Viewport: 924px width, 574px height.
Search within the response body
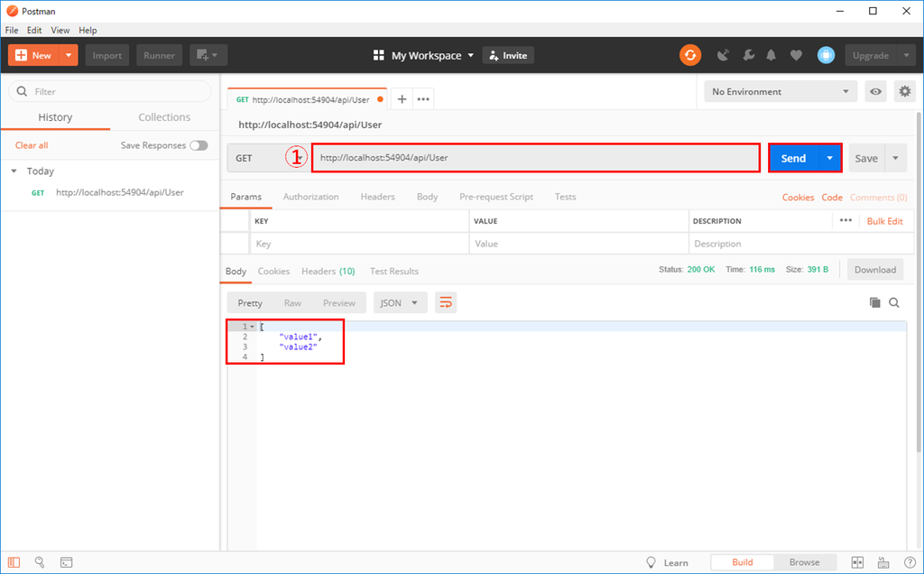pos(894,302)
